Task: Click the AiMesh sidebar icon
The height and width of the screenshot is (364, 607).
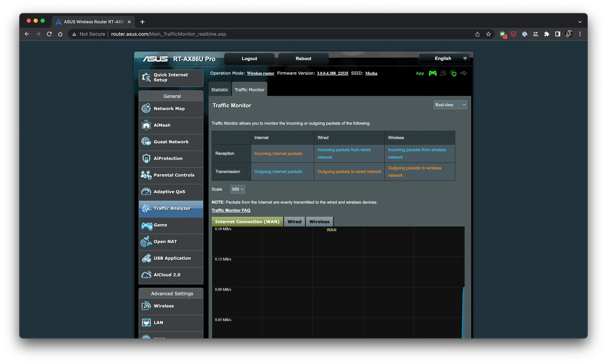Action: coord(146,125)
